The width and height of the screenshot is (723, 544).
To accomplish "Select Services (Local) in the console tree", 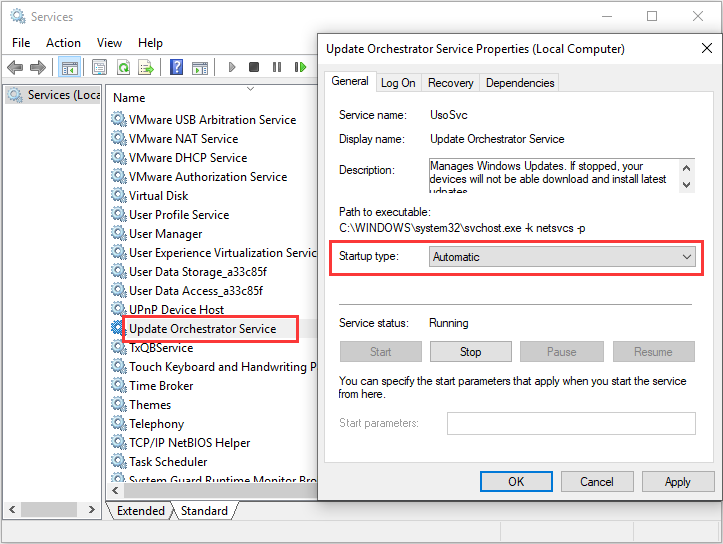I will click(54, 95).
